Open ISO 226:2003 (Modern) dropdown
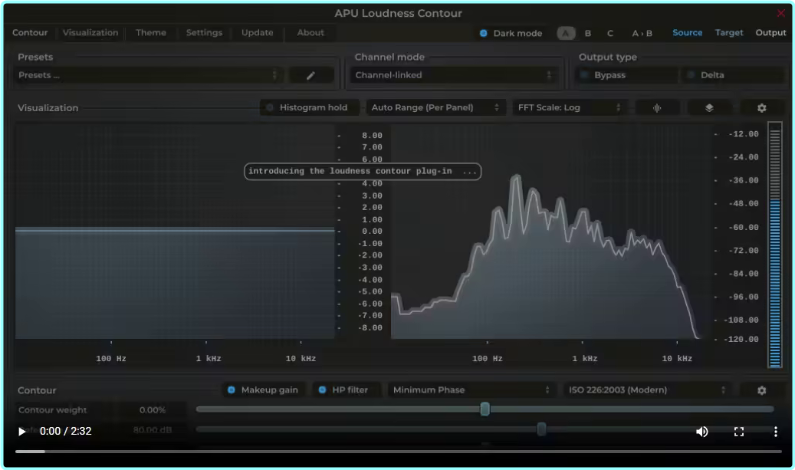Screen dimensions: 795x470 coord(647,390)
